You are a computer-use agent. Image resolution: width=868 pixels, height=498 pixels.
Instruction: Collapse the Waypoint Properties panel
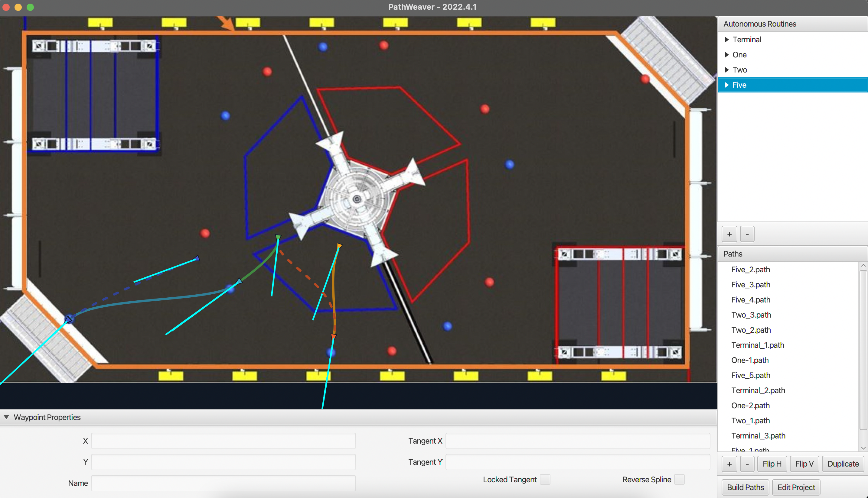(x=7, y=417)
